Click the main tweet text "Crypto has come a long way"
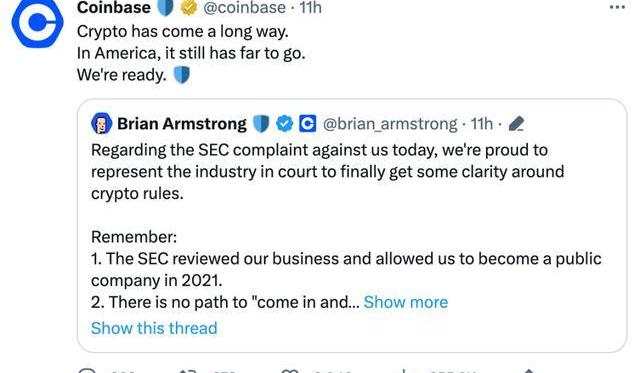 182,32
